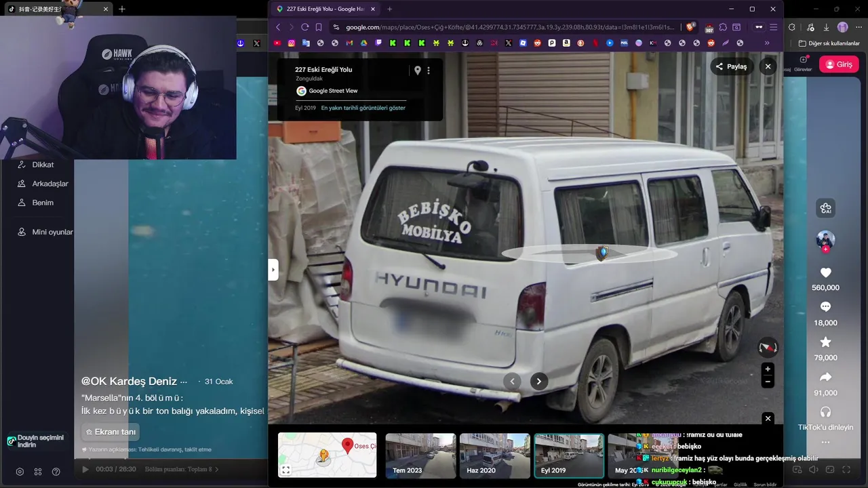Screen dimensions: 868x488
Task: Like the TikTok video with heart icon
Action: 825,272
